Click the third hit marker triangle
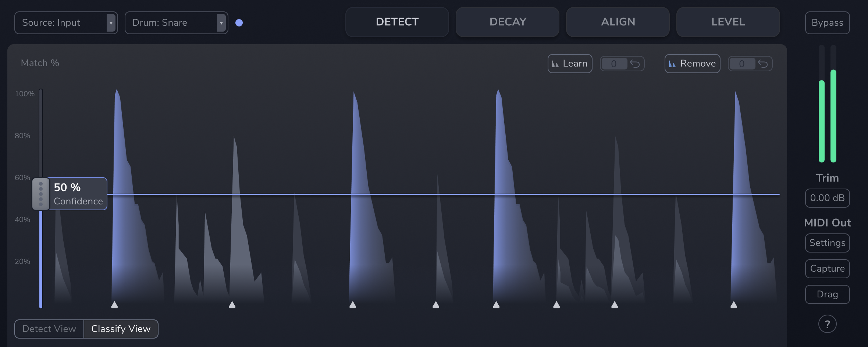This screenshot has height=347, width=868. pos(353,305)
